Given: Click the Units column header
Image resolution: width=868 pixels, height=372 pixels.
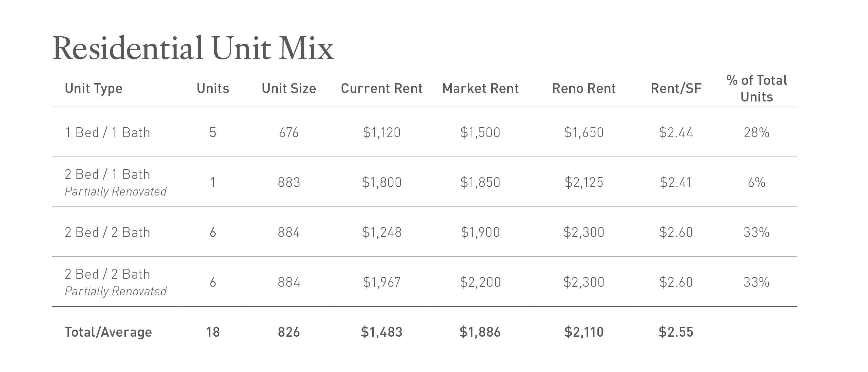Looking at the screenshot, I should (x=213, y=89).
